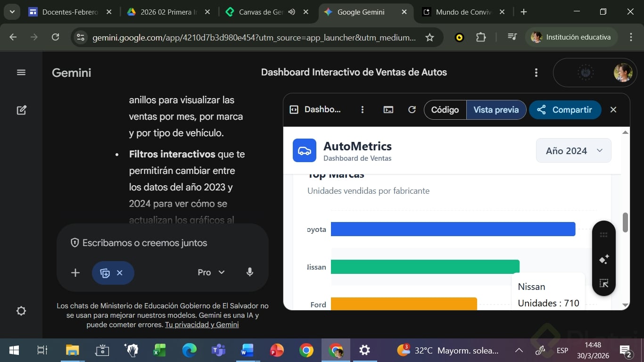644x362 pixels.
Task: Switch to Vista previa view
Action: coord(496,110)
